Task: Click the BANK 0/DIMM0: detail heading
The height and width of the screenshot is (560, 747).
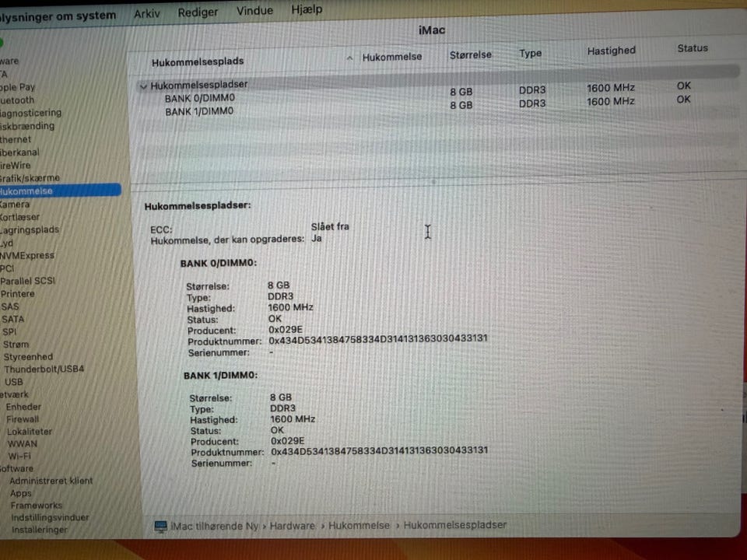Action: [218, 263]
